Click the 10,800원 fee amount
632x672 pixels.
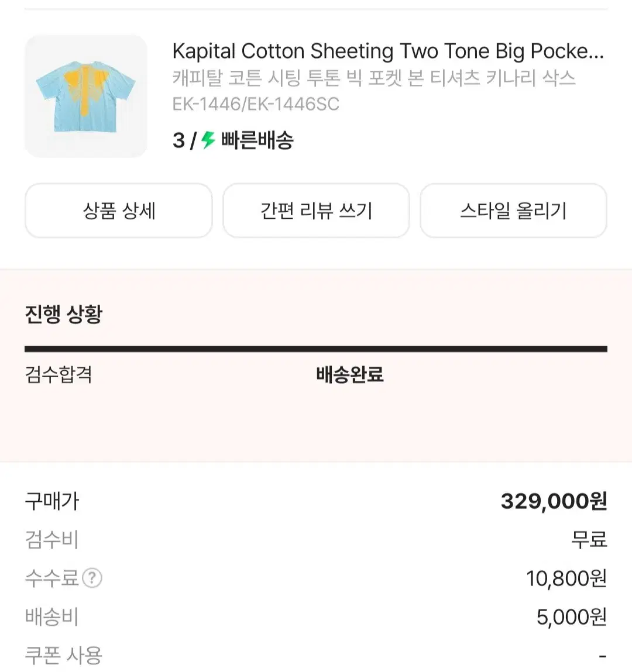tap(566, 578)
